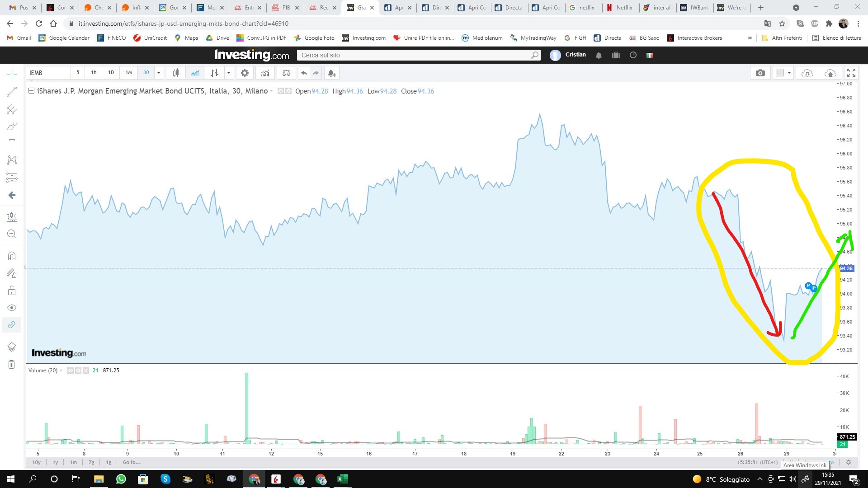The width and height of the screenshot is (868, 488).
Task: Select the 1M interval
Action: click(129, 72)
